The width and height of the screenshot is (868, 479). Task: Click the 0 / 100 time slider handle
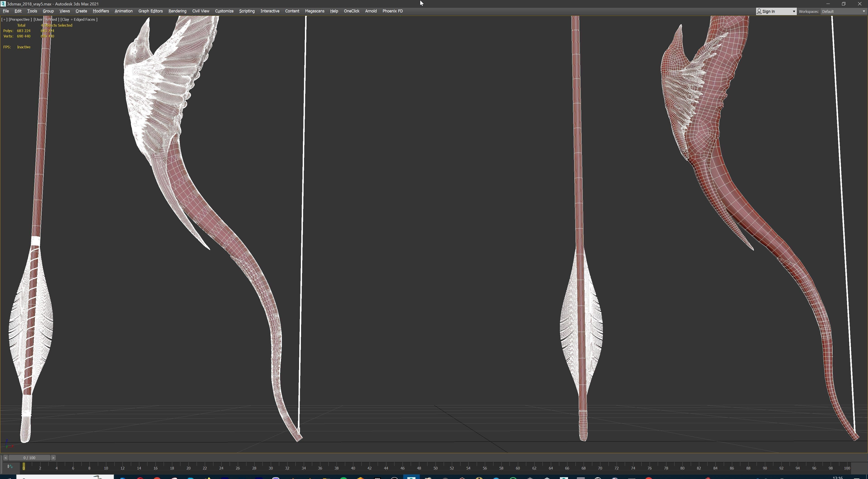(29, 458)
